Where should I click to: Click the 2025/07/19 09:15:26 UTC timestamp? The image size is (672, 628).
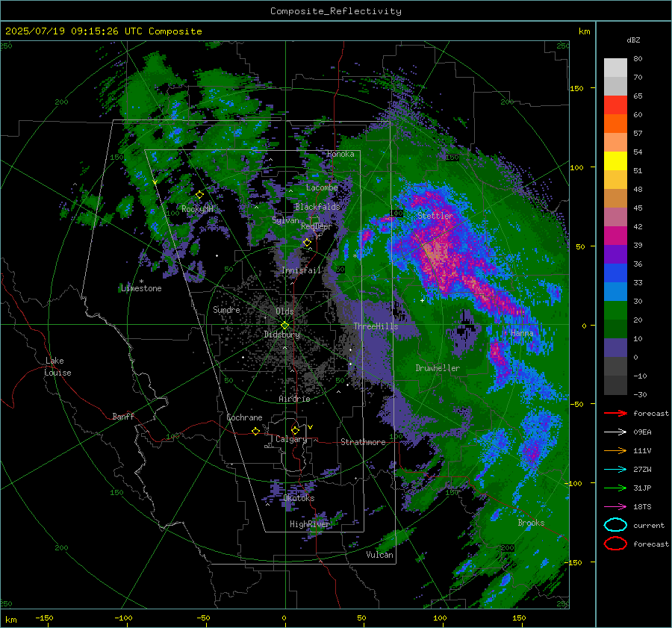pos(104,31)
